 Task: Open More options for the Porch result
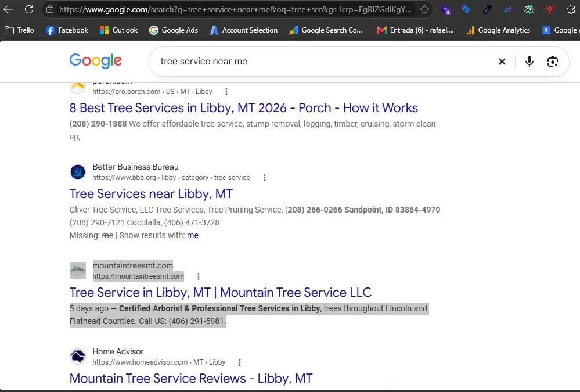tap(226, 91)
